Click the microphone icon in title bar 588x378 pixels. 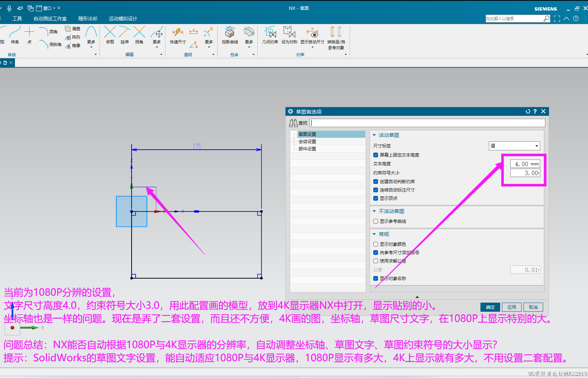pyautogui.click(x=9, y=8)
